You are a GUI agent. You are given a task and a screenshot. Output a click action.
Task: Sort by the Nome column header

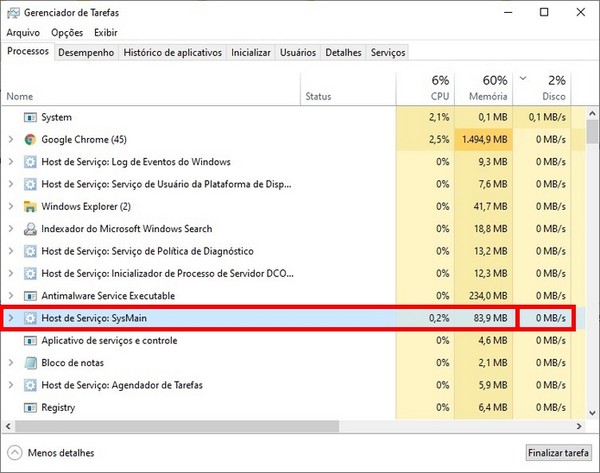[151, 89]
